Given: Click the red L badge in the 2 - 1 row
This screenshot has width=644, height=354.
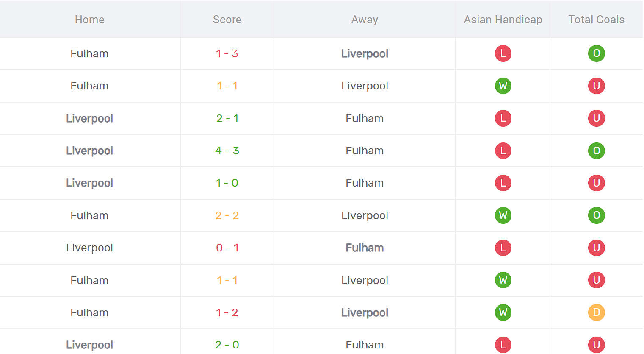Looking at the screenshot, I should coord(503,118).
